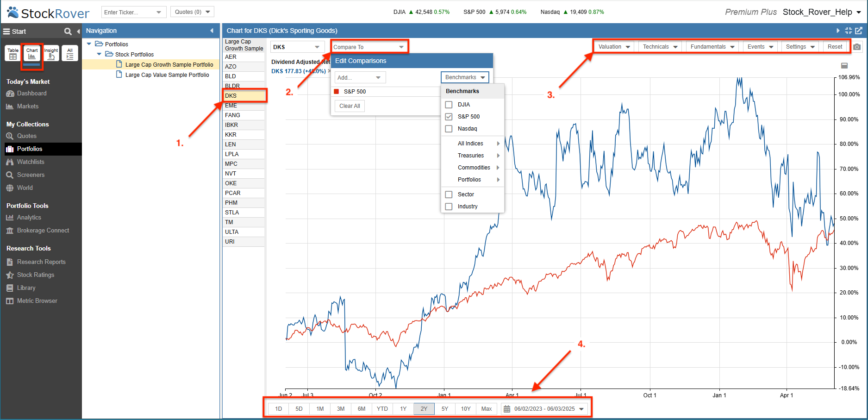Check the DJIA benchmark box
The width and height of the screenshot is (868, 420).
pyautogui.click(x=449, y=105)
